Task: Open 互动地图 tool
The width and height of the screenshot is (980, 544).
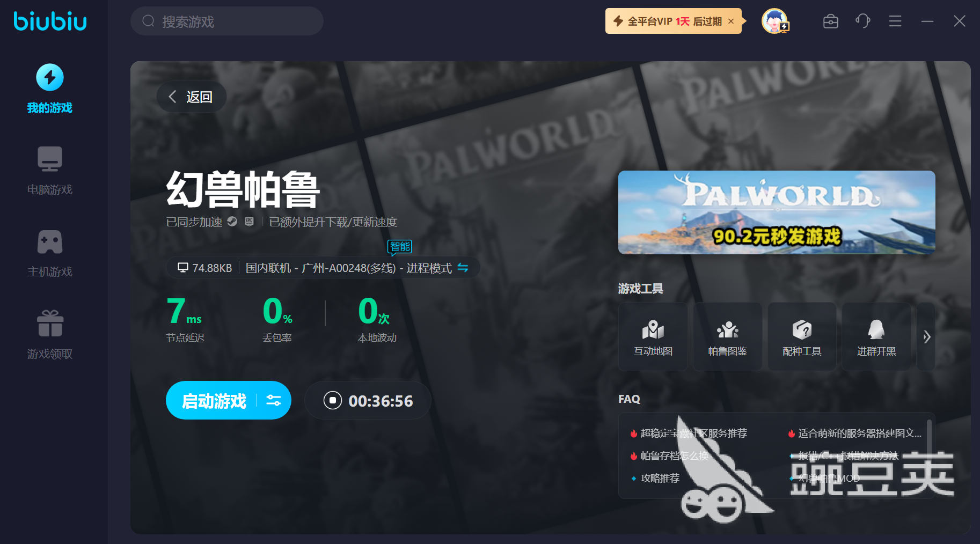Action: pos(653,336)
